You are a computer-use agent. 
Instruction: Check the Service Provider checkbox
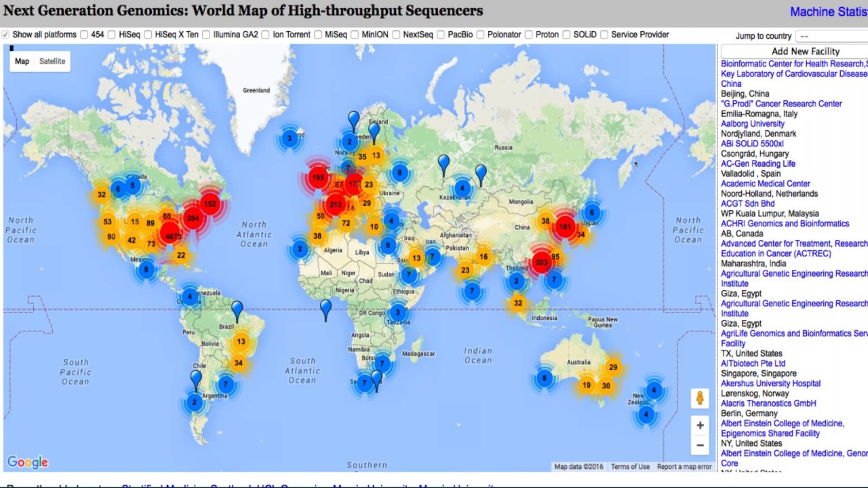pos(605,35)
